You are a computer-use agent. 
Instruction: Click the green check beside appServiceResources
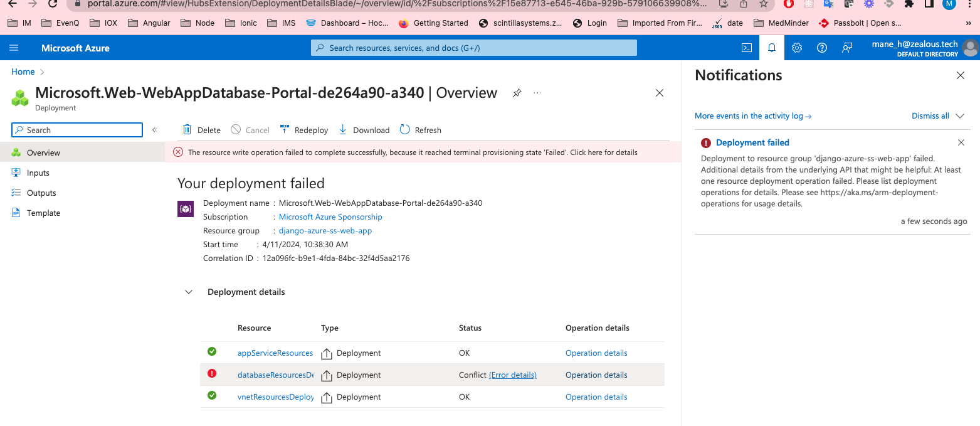(x=212, y=351)
